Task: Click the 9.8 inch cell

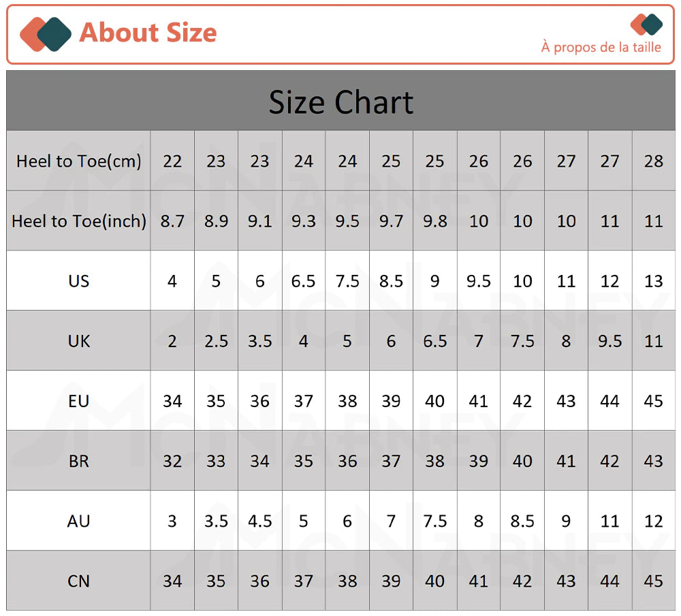Action: [434, 221]
